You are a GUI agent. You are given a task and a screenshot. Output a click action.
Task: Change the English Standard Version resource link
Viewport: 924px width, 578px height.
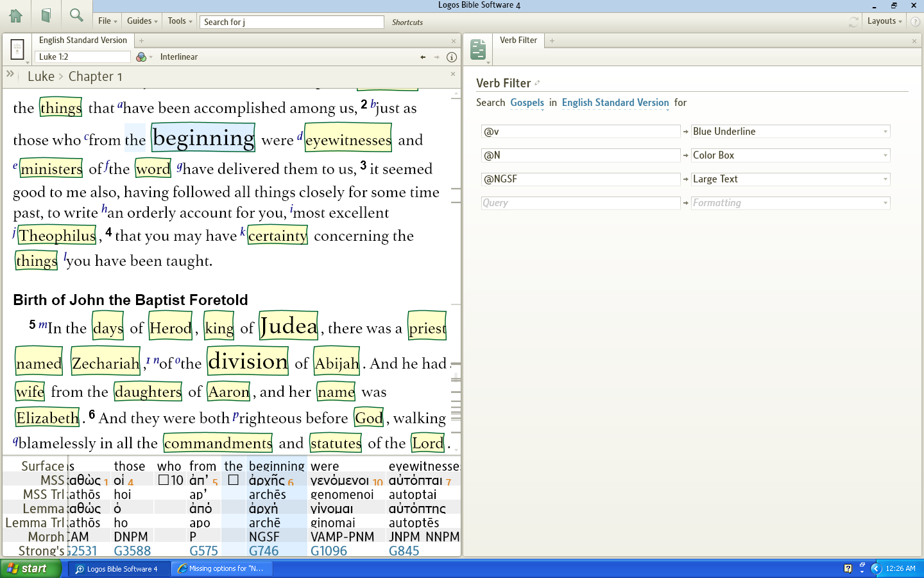615,103
